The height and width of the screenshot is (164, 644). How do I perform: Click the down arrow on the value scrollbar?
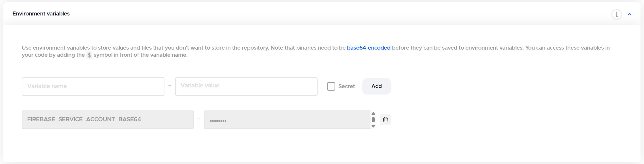pyautogui.click(x=373, y=126)
